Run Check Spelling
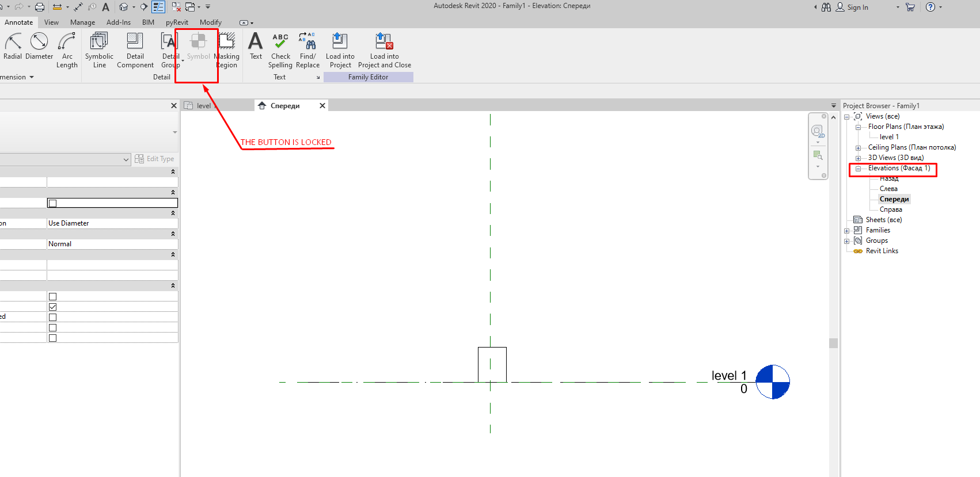Image resolution: width=980 pixels, height=477 pixels. click(x=280, y=50)
